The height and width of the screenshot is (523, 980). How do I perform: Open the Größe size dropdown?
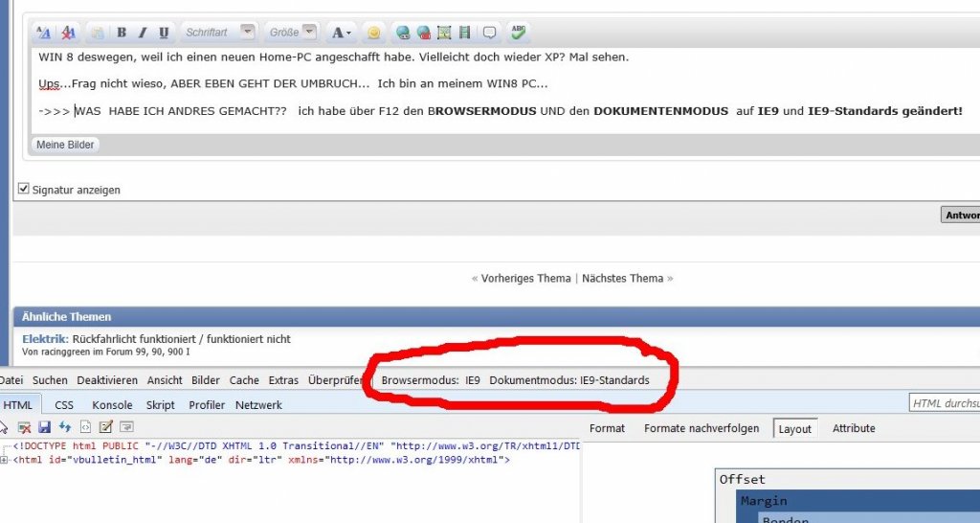pyautogui.click(x=292, y=32)
